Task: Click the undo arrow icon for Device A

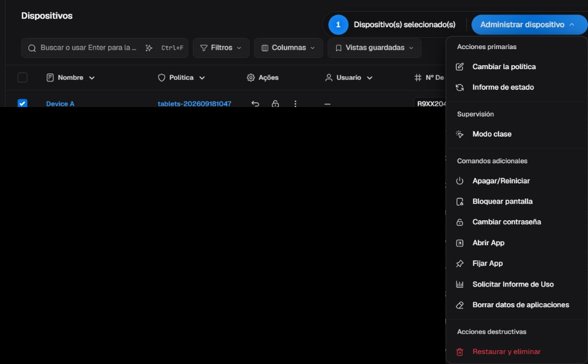Action: pos(255,104)
